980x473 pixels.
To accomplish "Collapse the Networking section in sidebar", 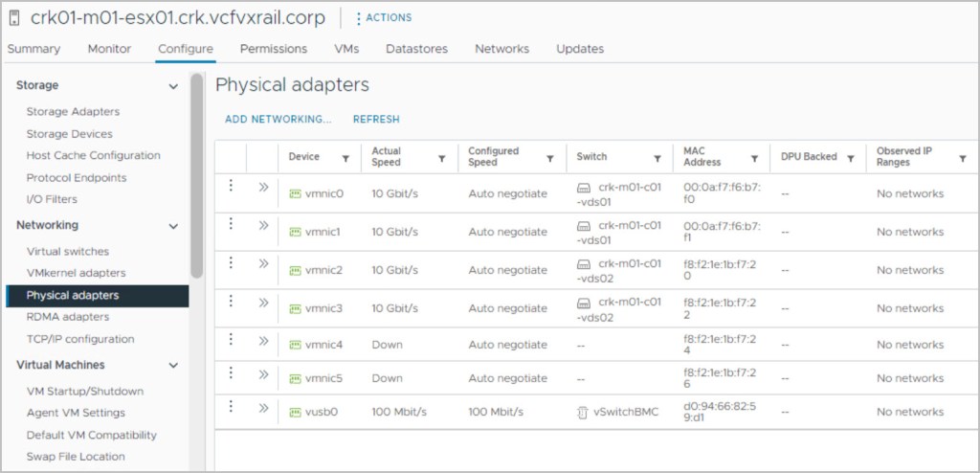I will (x=173, y=226).
